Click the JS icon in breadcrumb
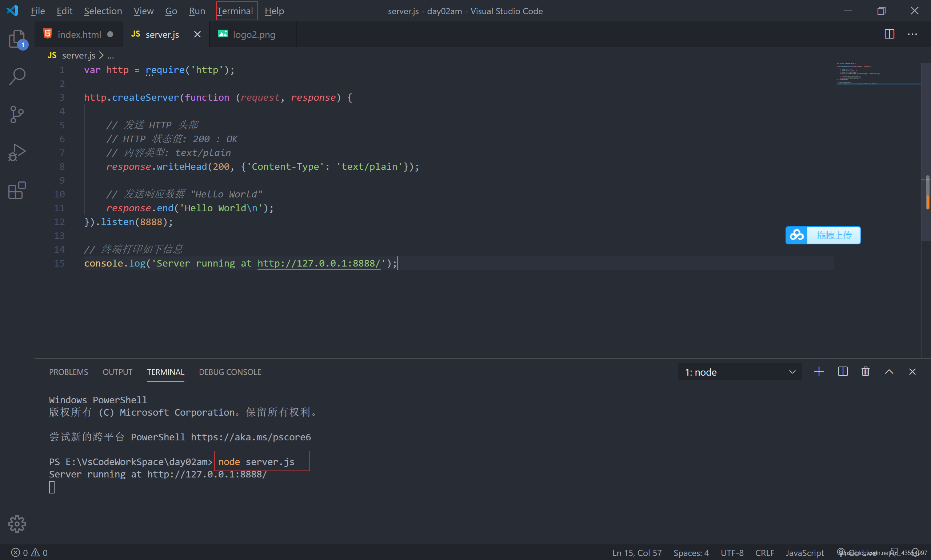This screenshot has width=931, height=560. 52,56
